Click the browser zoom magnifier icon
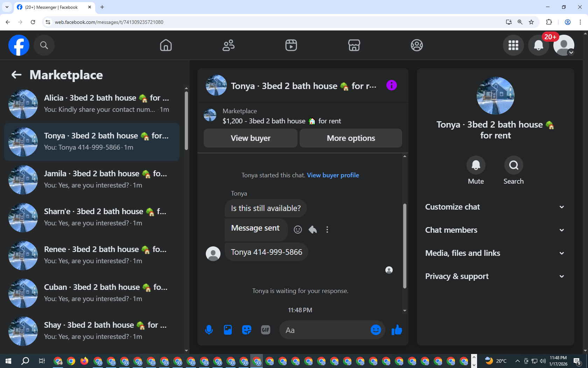Image resolution: width=588 pixels, height=368 pixels. tap(520, 22)
